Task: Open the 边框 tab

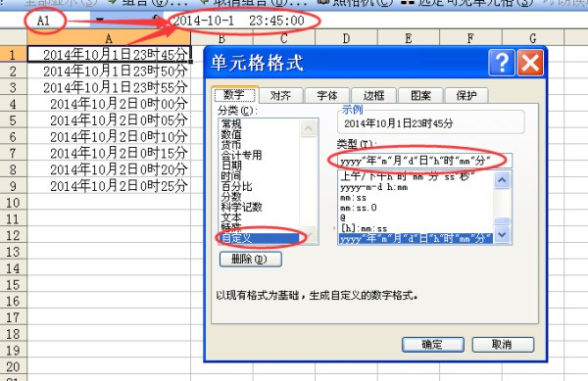Action: pos(373,96)
